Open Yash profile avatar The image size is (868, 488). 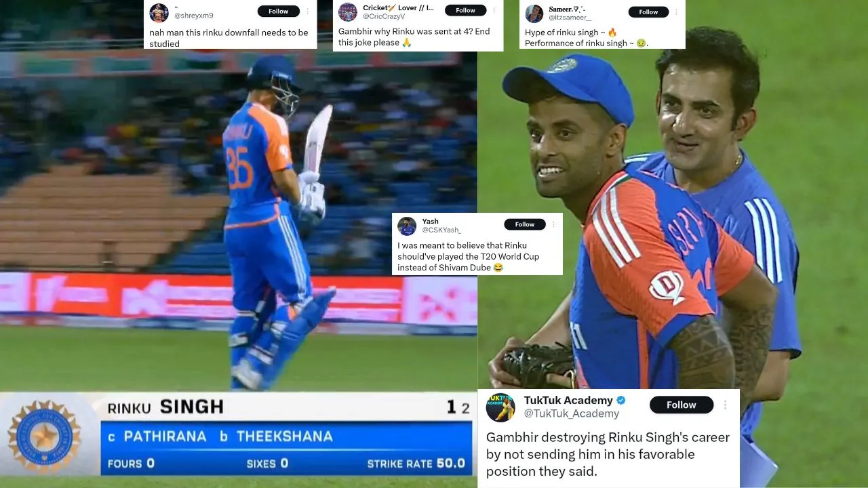coord(407,226)
